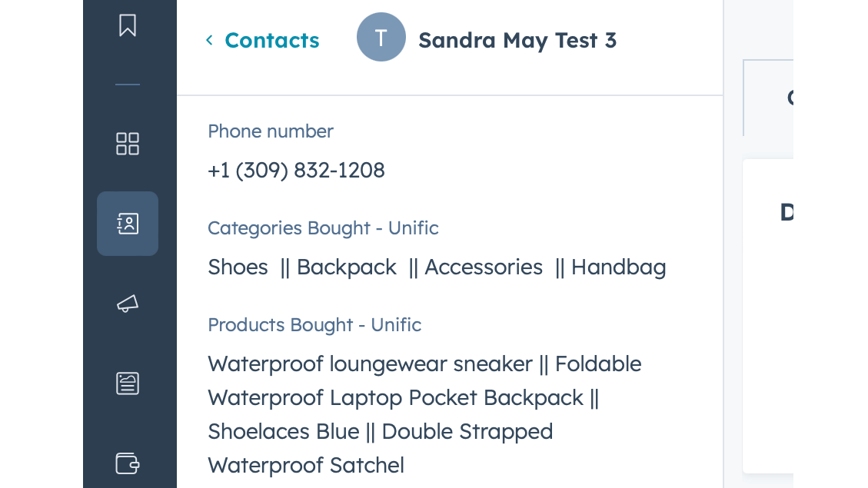Click the Sandra May Test 3 name
The height and width of the screenshot is (488, 868).
pyautogui.click(x=517, y=40)
